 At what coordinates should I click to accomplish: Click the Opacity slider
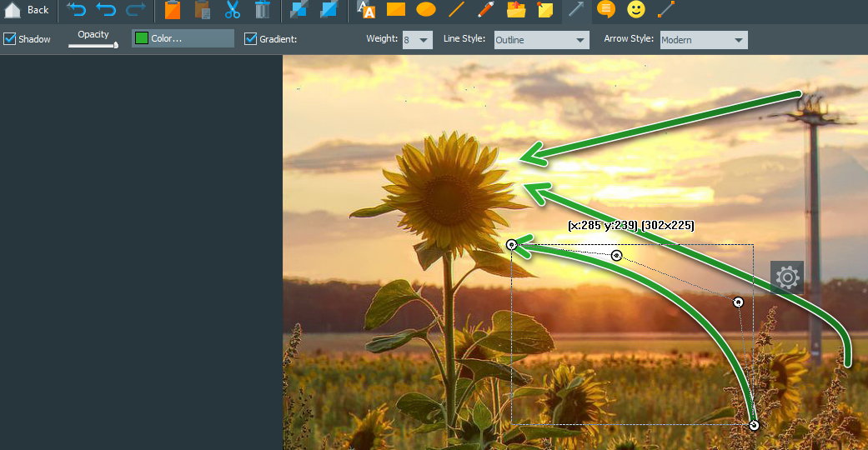coord(93,45)
